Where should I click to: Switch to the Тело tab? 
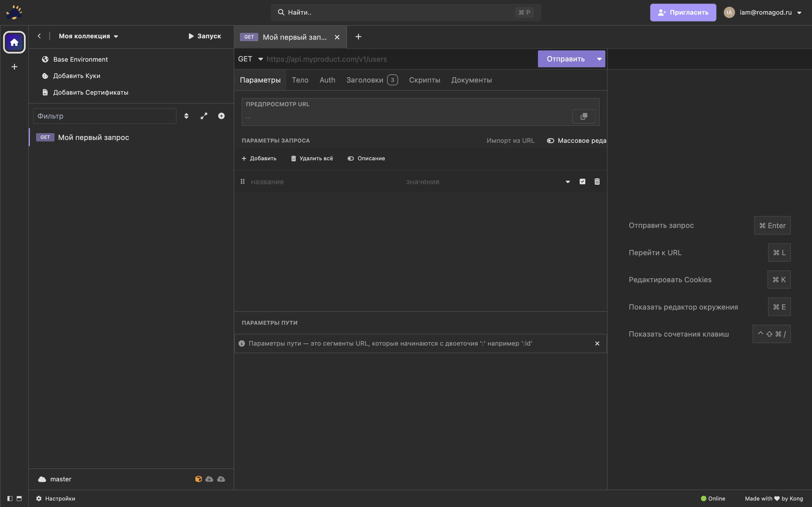300,80
